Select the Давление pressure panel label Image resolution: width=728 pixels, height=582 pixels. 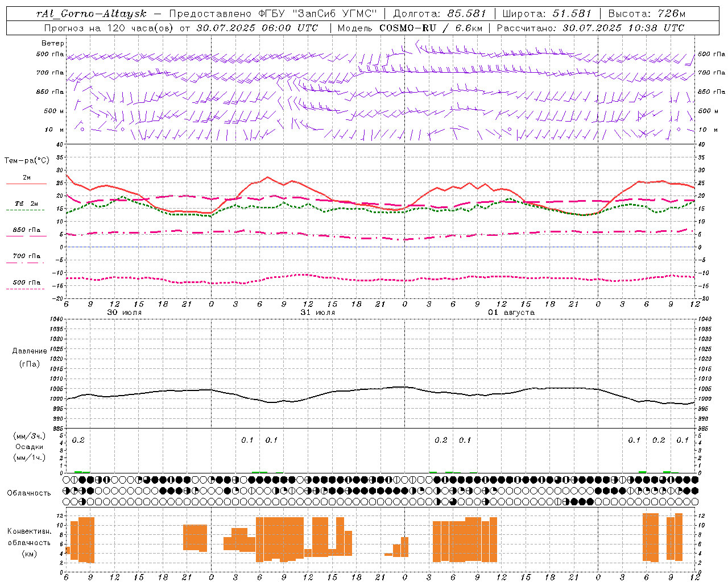[30, 351]
